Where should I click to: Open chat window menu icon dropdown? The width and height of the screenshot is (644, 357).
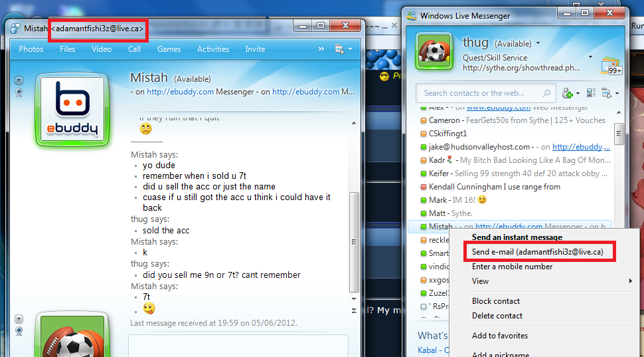click(344, 49)
